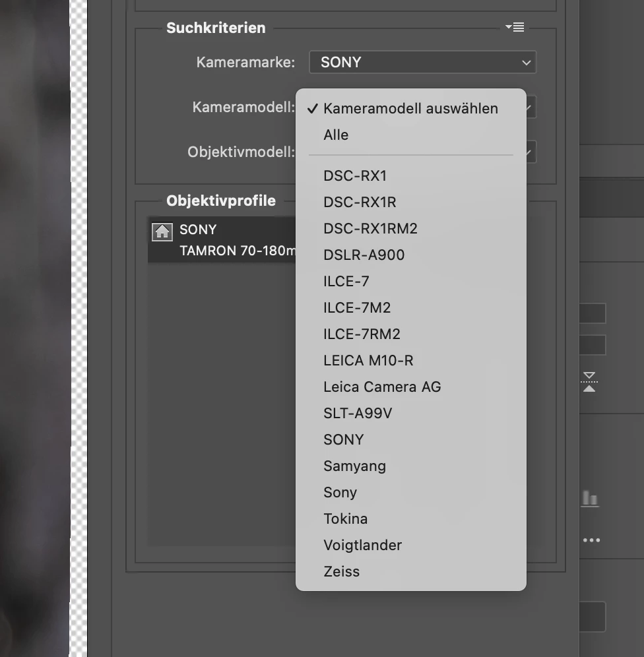Click the home icon beside SONY lens profile

[x=162, y=232]
